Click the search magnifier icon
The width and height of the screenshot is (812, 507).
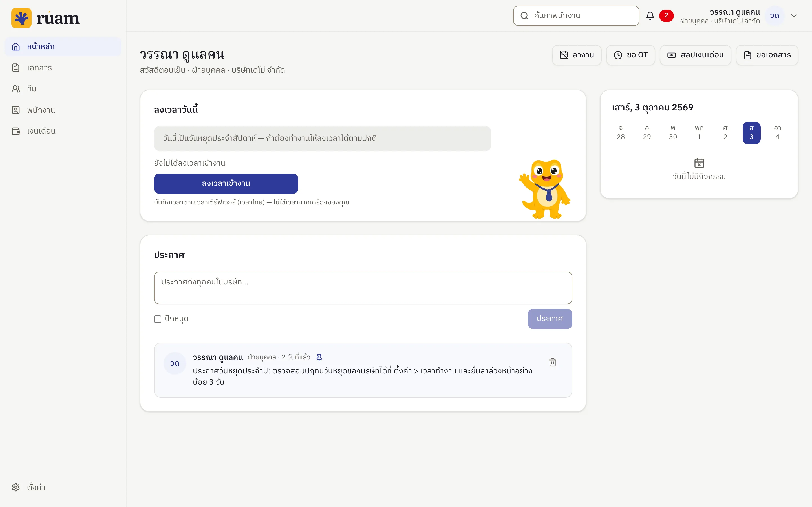point(524,16)
